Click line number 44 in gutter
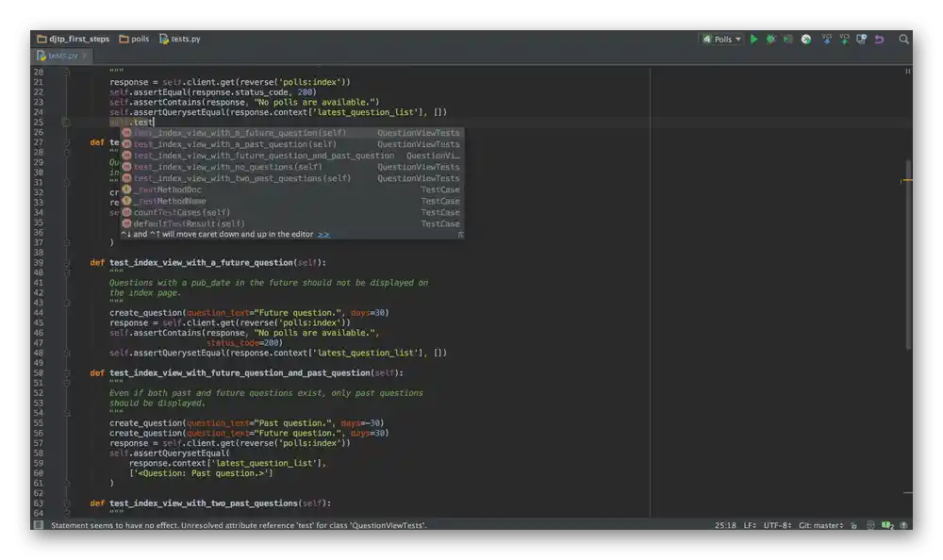 39,313
